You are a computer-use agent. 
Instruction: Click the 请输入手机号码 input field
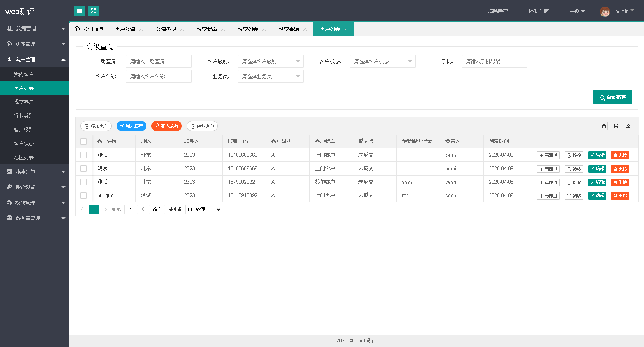pyautogui.click(x=495, y=61)
